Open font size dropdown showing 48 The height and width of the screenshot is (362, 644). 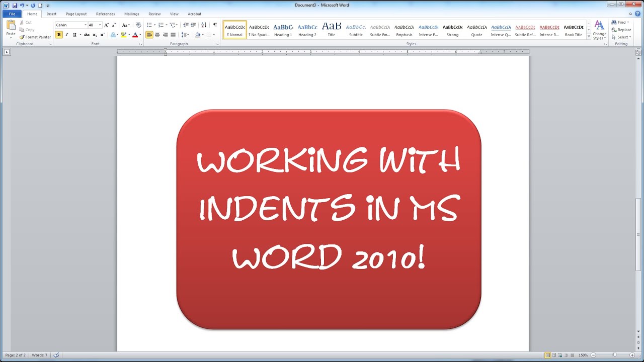pyautogui.click(x=100, y=25)
